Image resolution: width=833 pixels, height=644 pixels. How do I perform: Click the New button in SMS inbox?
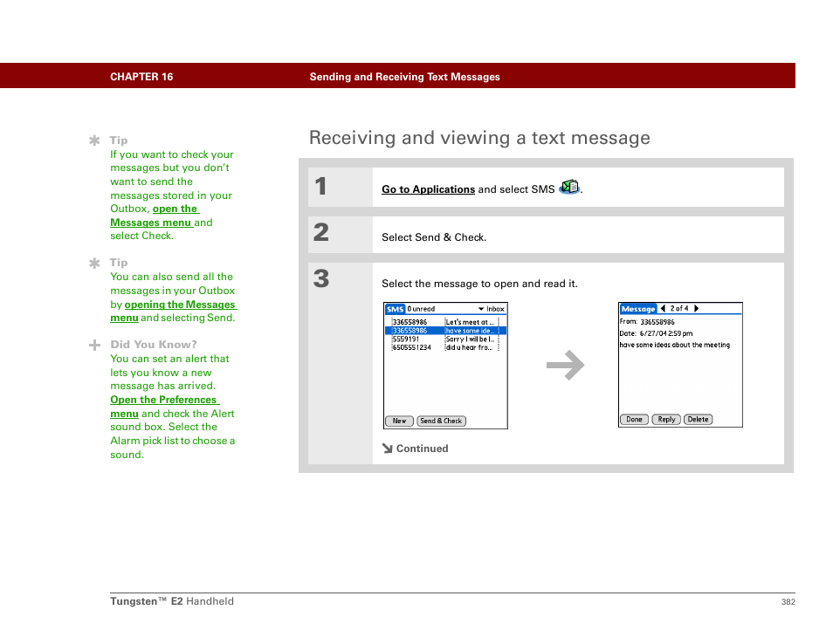point(399,421)
